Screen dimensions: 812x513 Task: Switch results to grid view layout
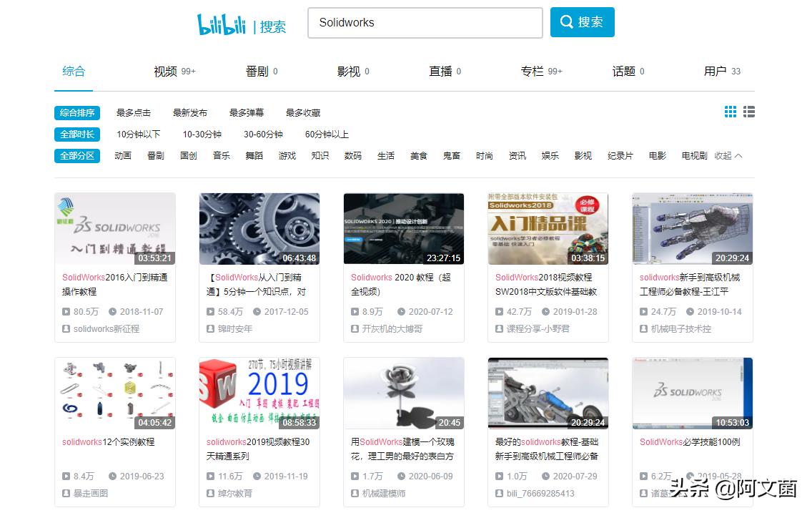coord(730,112)
